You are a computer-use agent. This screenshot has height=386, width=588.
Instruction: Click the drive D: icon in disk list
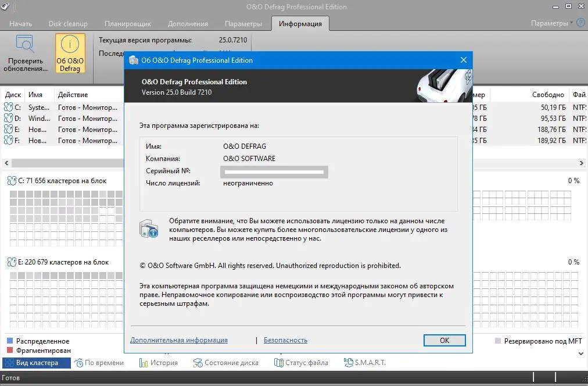[8, 119]
